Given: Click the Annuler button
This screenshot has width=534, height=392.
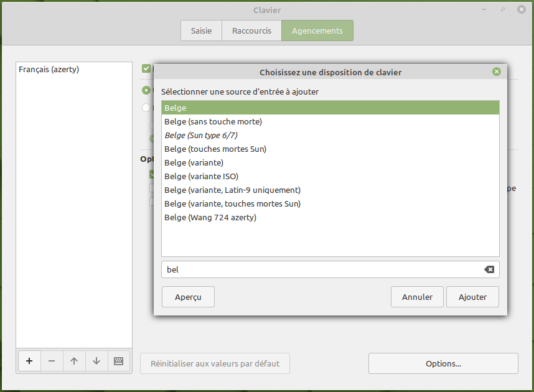Looking at the screenshot, I should 417,297.
